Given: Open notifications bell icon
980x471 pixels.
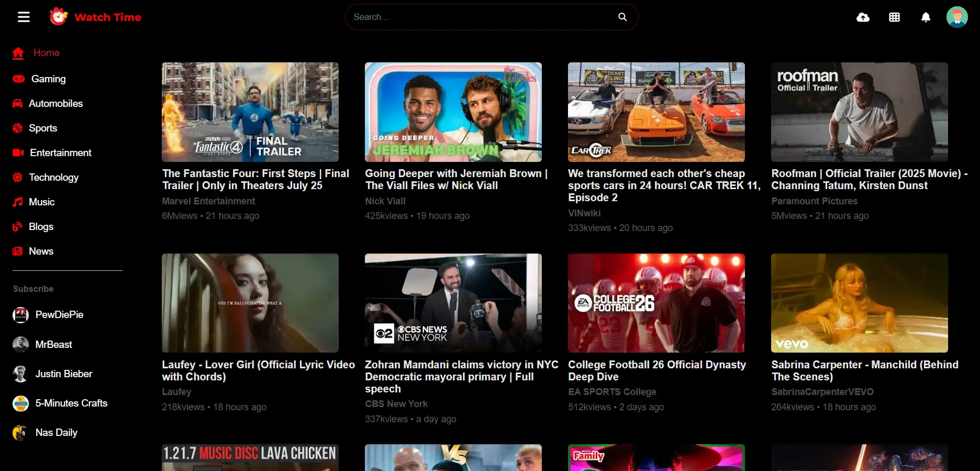Looking at the screenshot, I should point(926,17).
